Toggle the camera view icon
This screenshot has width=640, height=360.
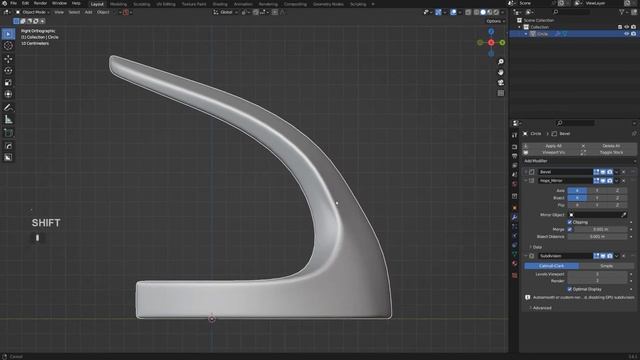[501, 83]
